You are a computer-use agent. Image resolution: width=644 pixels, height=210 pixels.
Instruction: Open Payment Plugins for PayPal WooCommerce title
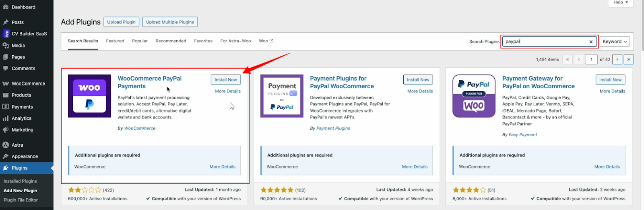342,82
